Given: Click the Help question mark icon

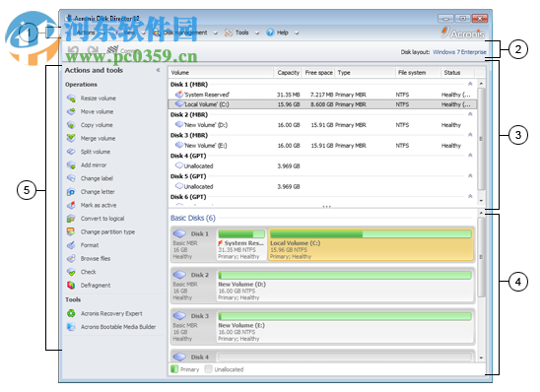Looking at the screenshot, I should (270, 33).
